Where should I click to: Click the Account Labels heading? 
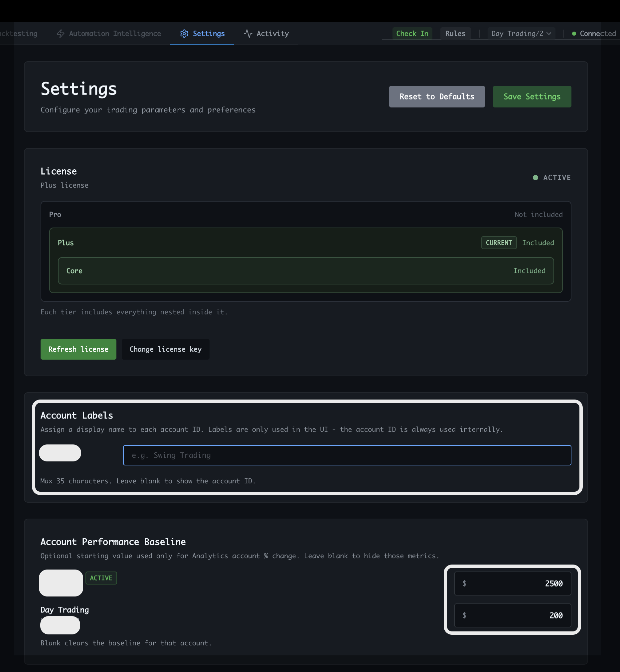point(77,416)
